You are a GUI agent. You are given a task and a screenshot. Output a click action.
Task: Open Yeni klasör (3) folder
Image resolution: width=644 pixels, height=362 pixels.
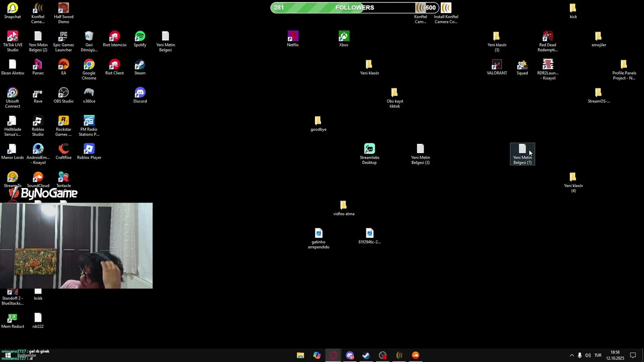tap(497, 42)
